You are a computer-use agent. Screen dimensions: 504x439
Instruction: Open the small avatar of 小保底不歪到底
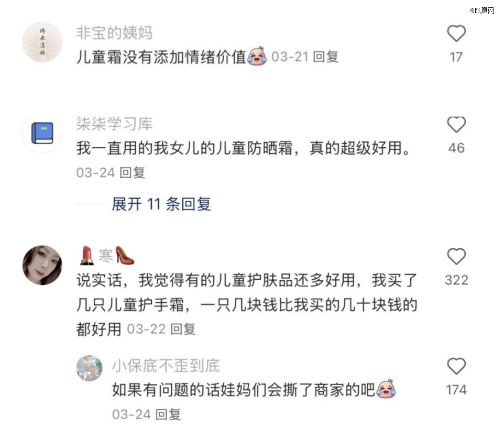90,368
